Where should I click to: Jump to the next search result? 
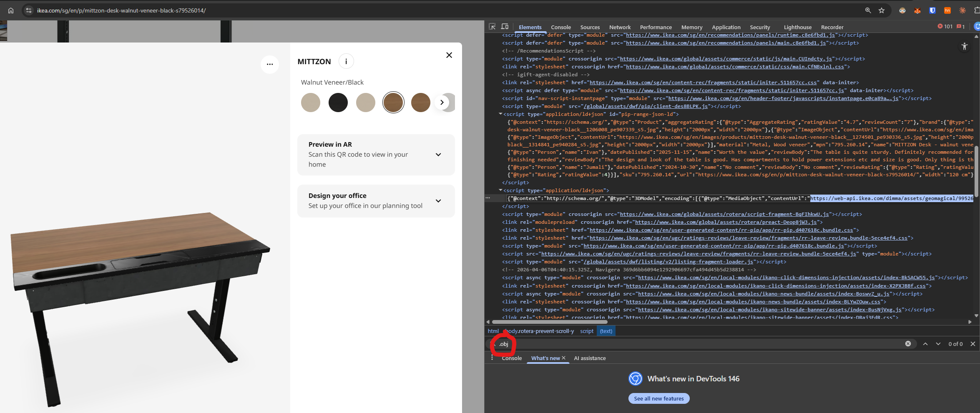(x=938, y=344)
